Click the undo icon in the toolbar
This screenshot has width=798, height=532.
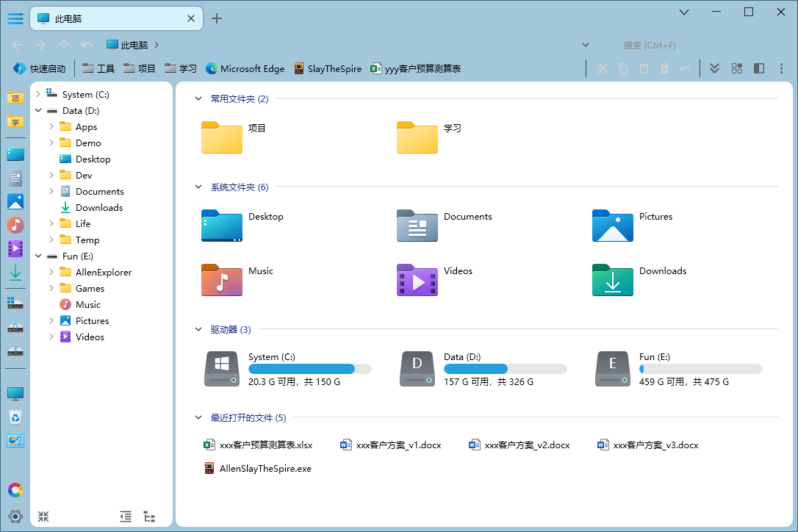(684, 68)
